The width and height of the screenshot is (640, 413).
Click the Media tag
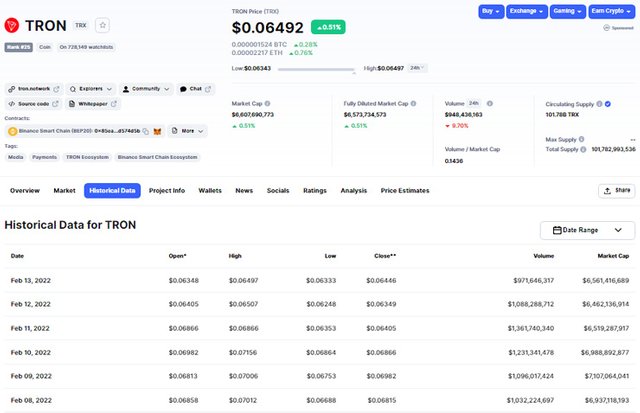pyautogui.click(x=16, y=157)
